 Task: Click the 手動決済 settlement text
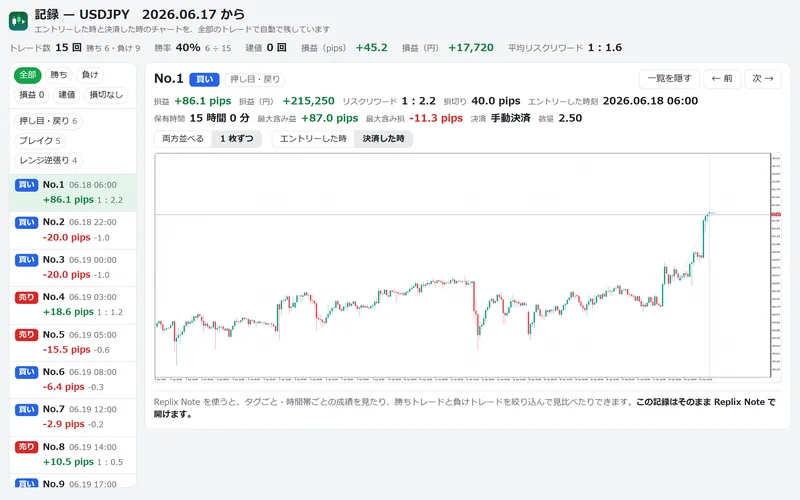[511, 118]
